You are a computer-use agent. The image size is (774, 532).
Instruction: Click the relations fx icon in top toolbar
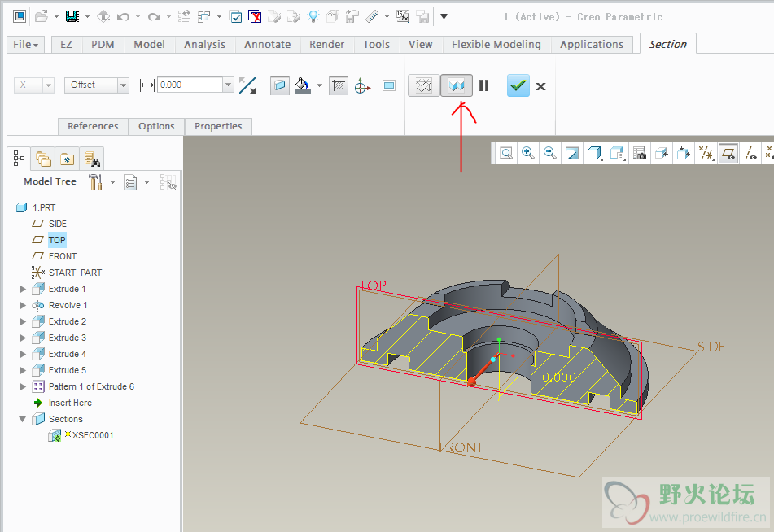point(403,17)
